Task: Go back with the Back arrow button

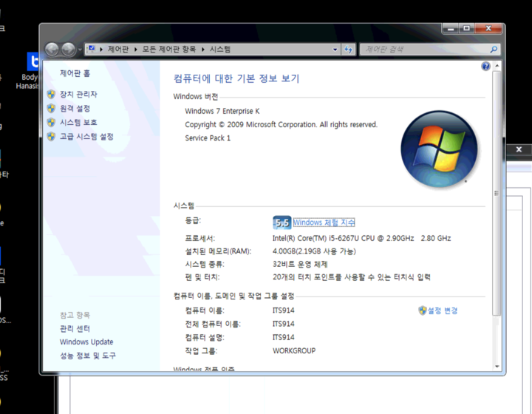Action: [x=52, y=50]
